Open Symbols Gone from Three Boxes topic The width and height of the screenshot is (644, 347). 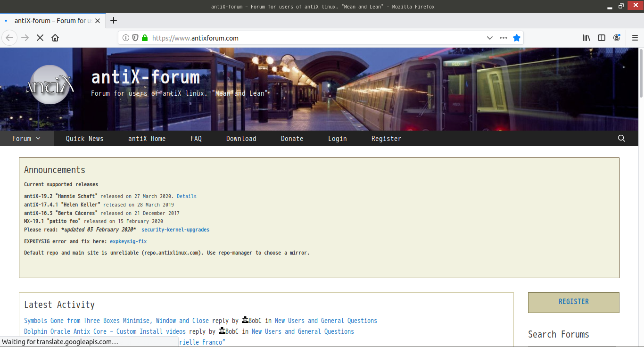[116, 321]
